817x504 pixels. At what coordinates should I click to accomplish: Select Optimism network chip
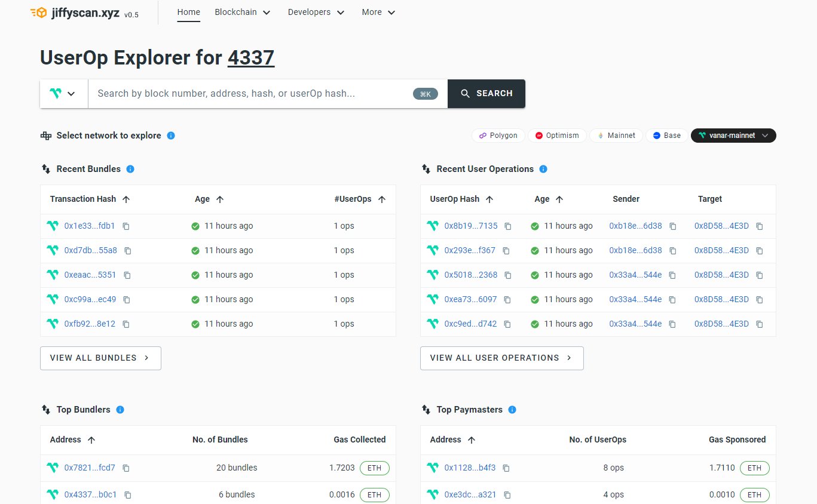pyautogui.click(x=558, y=136)
